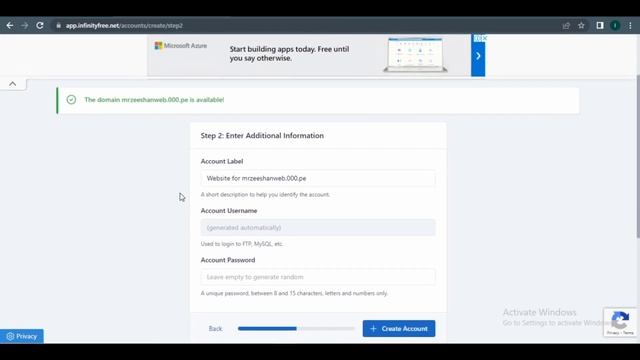Viewport: 640px width, 360px height.
Task: Click the padlock site info icon
Action: pyautogui.click(x=59, y=25)
